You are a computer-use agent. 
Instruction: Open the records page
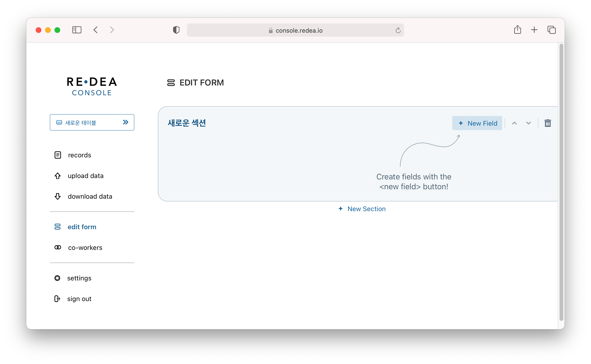[79, 155]
